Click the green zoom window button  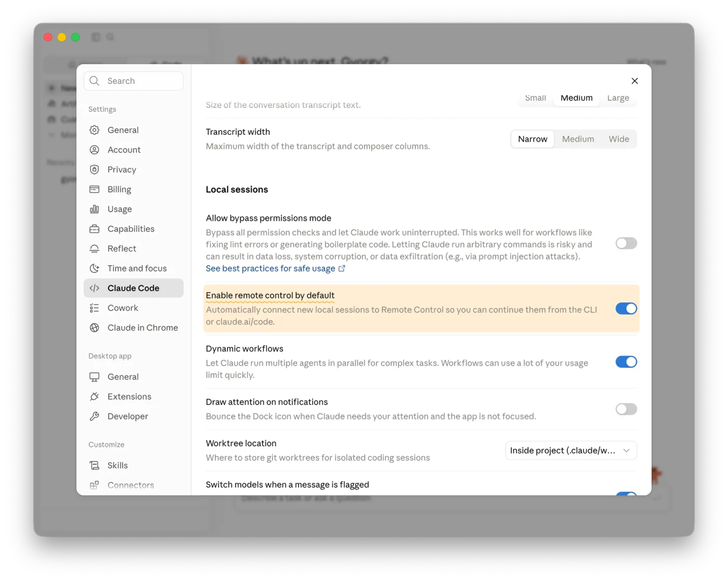pyautogui.click(x=75, y=37)
